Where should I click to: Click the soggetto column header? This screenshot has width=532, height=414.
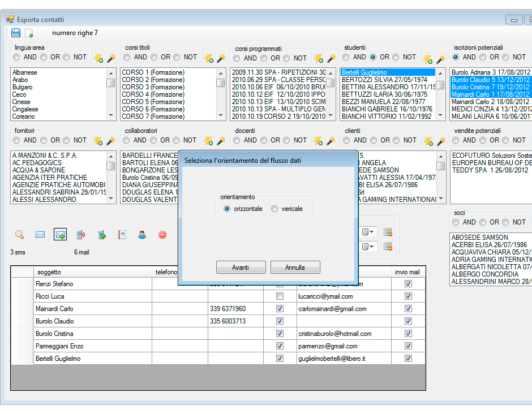click(93, 272)
